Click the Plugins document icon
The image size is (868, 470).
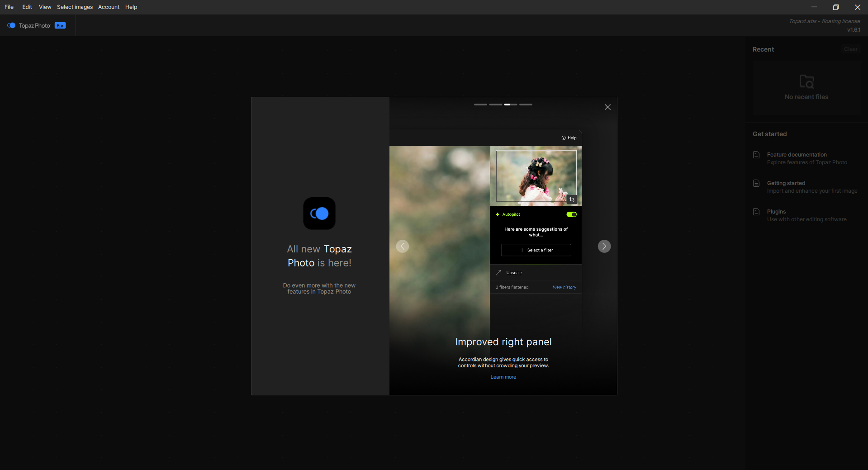pos(756,212)
